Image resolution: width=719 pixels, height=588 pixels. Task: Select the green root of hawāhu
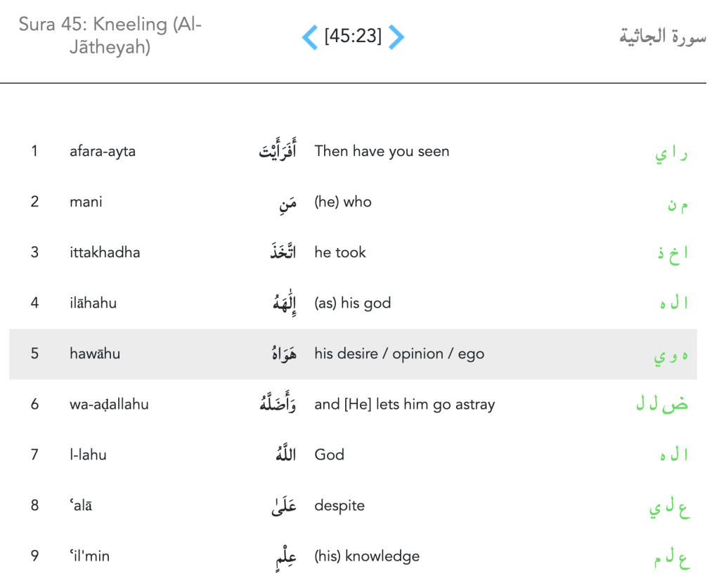tap(671, 355)
